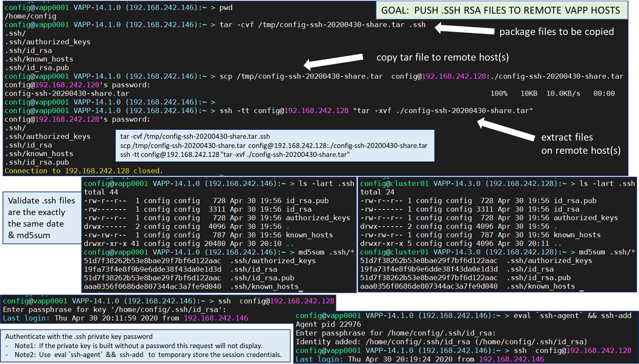Click the tar -cvf line in the command summary box
Image resolution: width=639 pixels, height=364 pixels.
195,137
